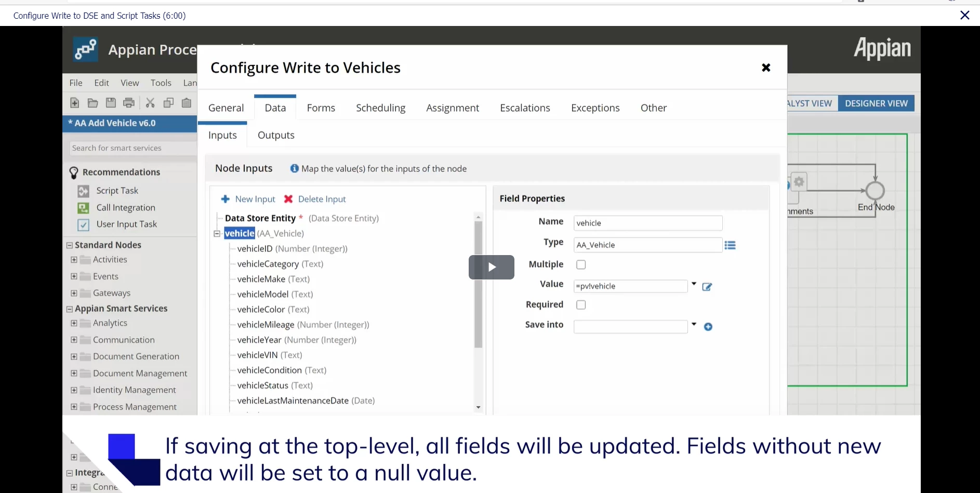Close the video overlay window

click(965, 15)
